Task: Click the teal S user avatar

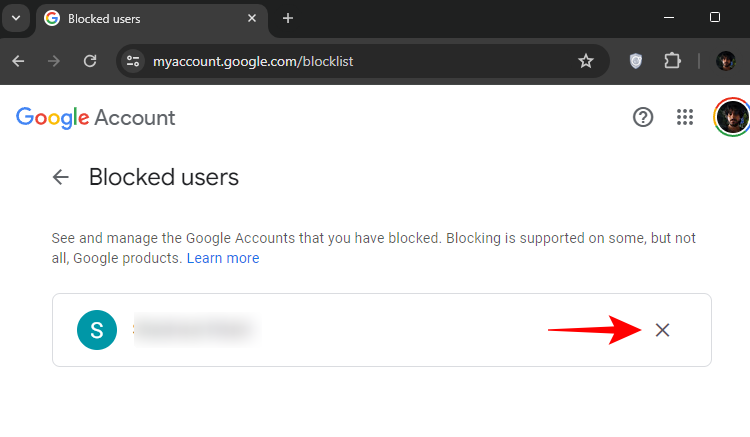Action: click(x=97, y=330)
